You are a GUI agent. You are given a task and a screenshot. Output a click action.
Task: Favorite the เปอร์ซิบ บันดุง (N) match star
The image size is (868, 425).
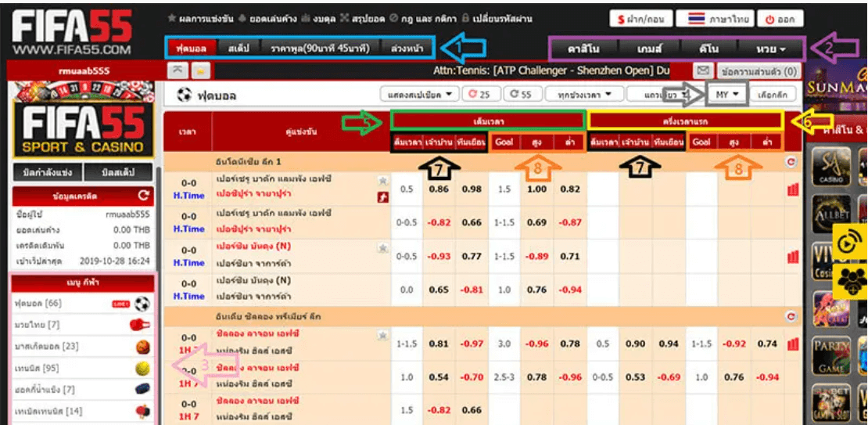pyautogui.click(x=383, y=248)
